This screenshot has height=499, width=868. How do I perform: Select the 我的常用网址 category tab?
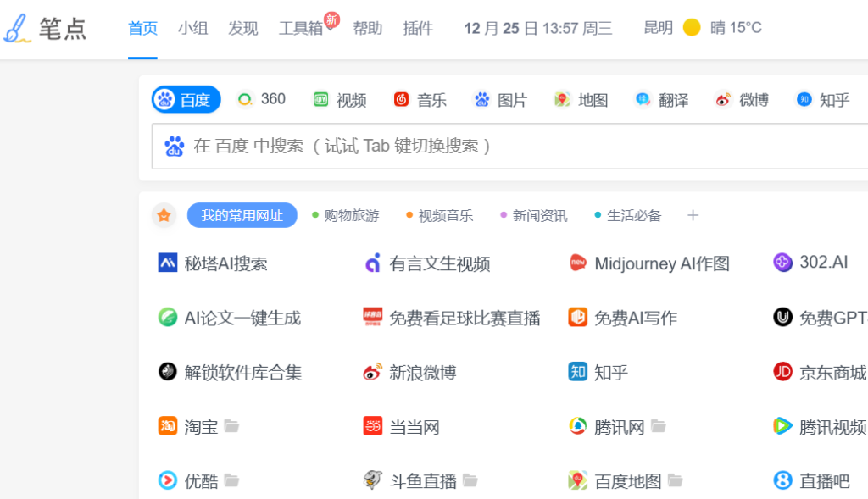tap(242, 215)
